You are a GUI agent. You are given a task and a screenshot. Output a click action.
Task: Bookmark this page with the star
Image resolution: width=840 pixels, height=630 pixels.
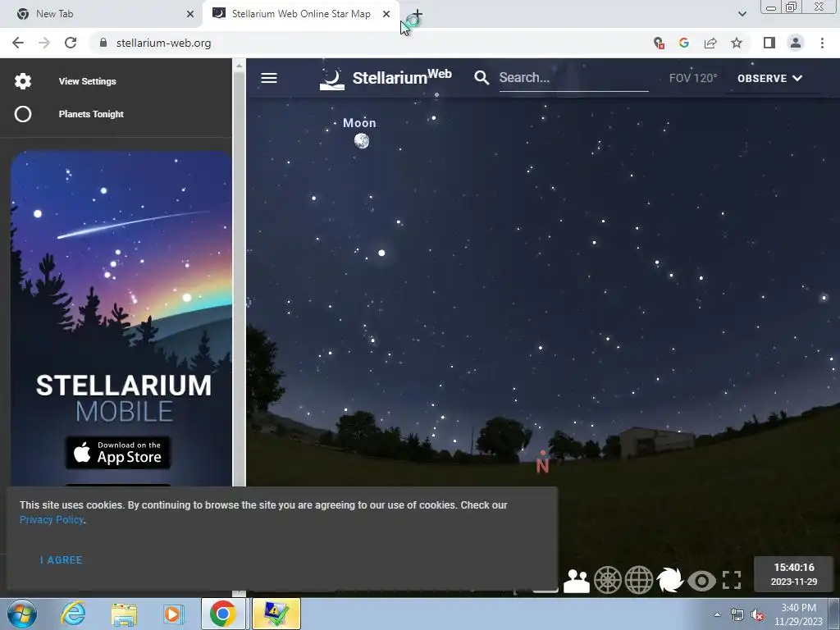click(737, 43)
